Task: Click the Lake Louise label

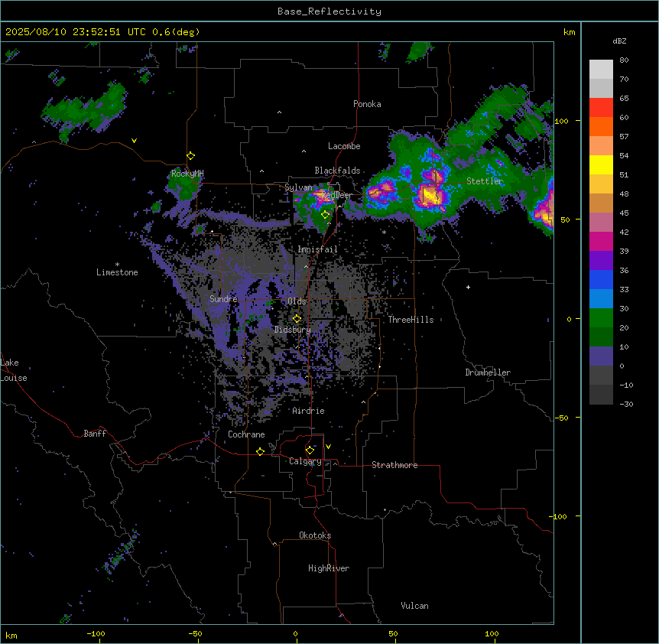Action: [x=14, y=370]
